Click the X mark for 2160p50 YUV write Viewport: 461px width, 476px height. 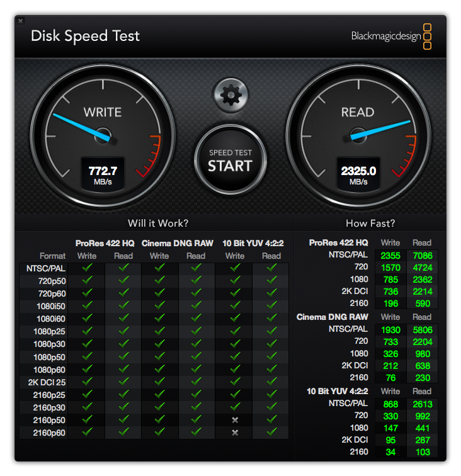[235, 420]
